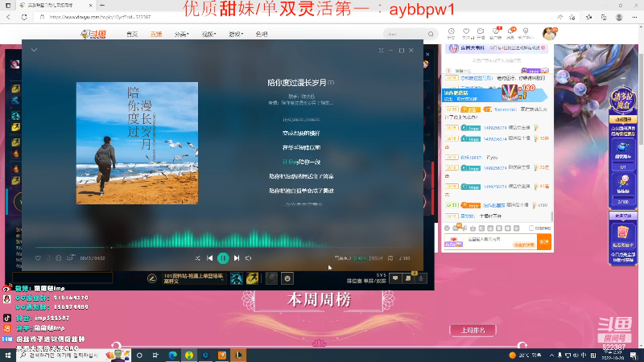Collapse the player view with the down chevron

pos(34,50)
